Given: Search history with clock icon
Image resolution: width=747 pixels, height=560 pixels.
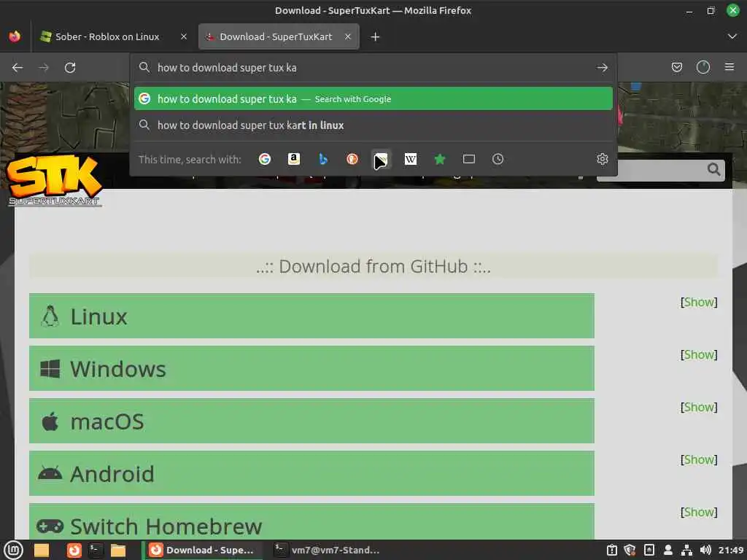Looking at the screenshot, I should click(498, 159).
